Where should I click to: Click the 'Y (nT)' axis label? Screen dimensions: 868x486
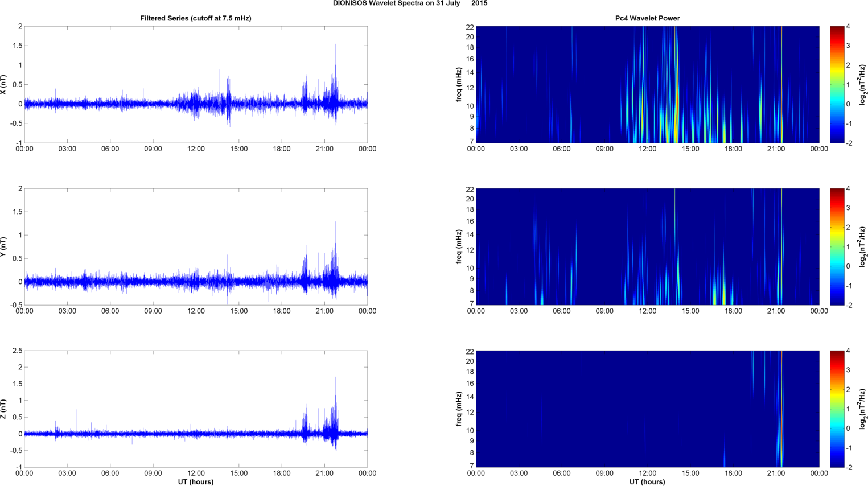pos(3,246)
